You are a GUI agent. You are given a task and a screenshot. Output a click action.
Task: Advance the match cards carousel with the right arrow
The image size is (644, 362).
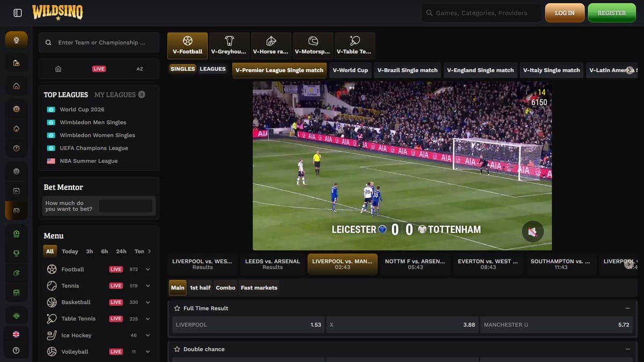pos(629,264)
